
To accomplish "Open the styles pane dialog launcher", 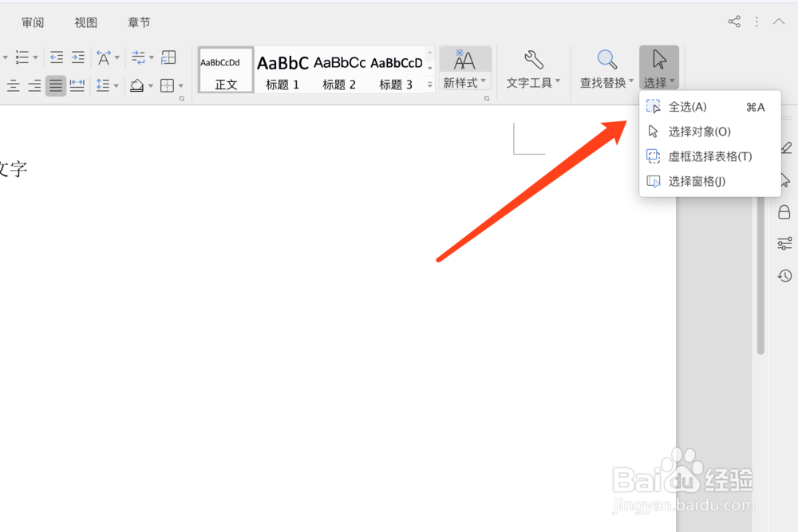I will (487, 99).
